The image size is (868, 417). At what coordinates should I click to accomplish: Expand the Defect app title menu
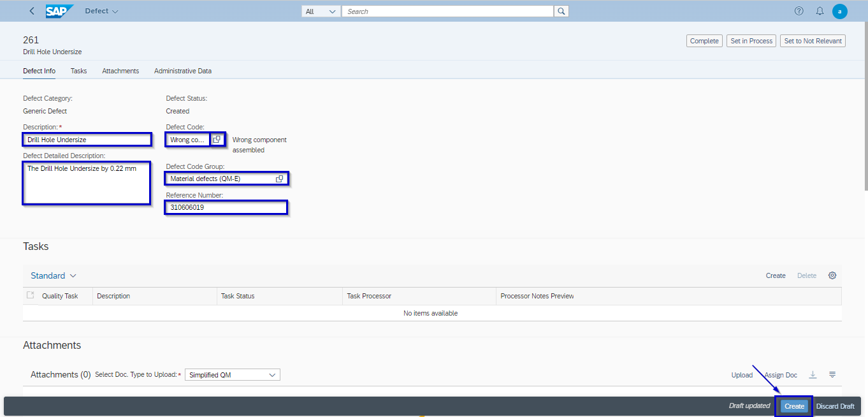[101, 11]
